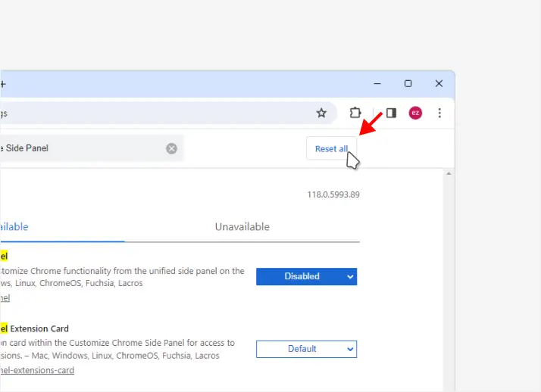Minimize the Chrome window

point(377,84)
